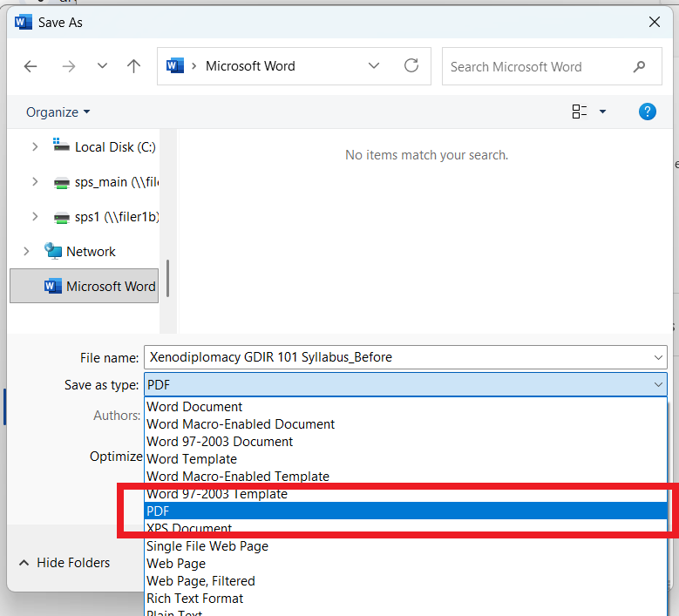The image size is (679, 616).
Task: Choose Single File Web Page type
Action: point(405,546)
